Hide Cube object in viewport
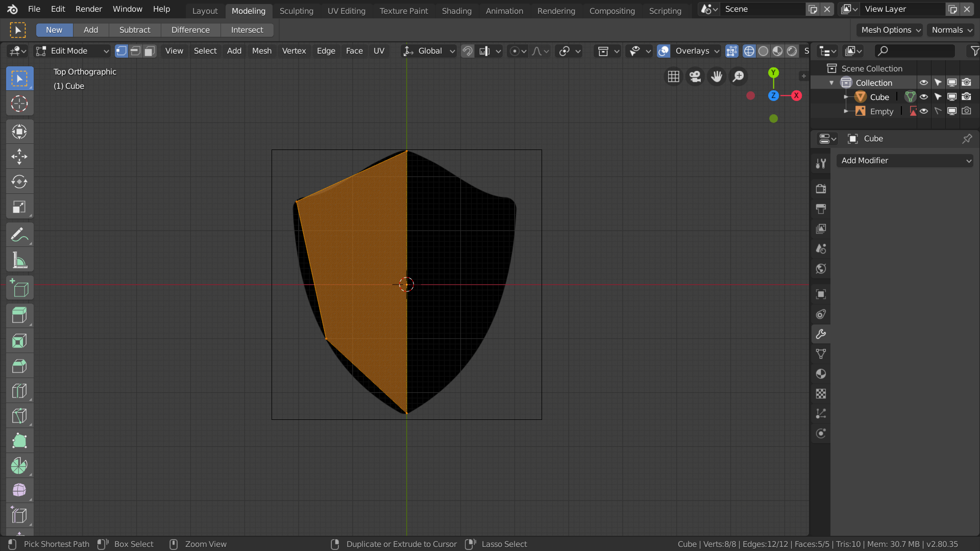980x551 pixels. (924, 97)
